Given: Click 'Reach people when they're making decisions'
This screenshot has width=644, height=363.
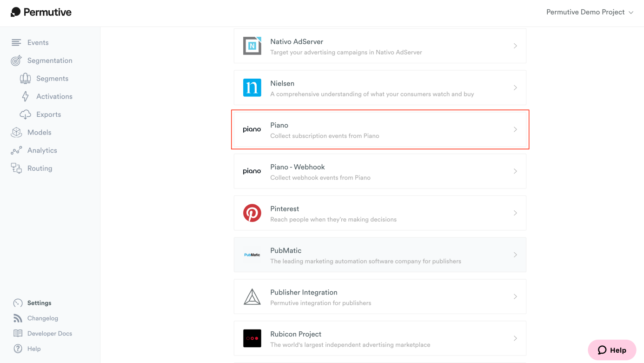Looking at the screenshot, I should [x=333, y=220].
